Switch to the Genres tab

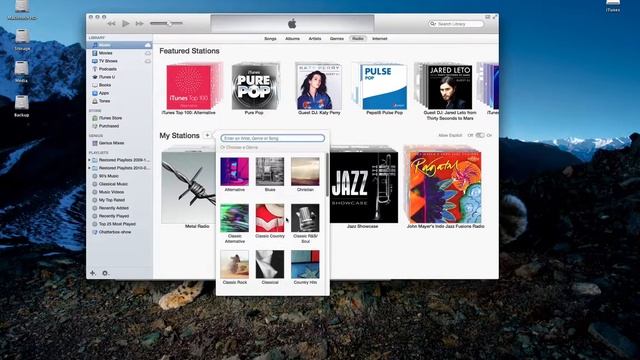(337, 39)
